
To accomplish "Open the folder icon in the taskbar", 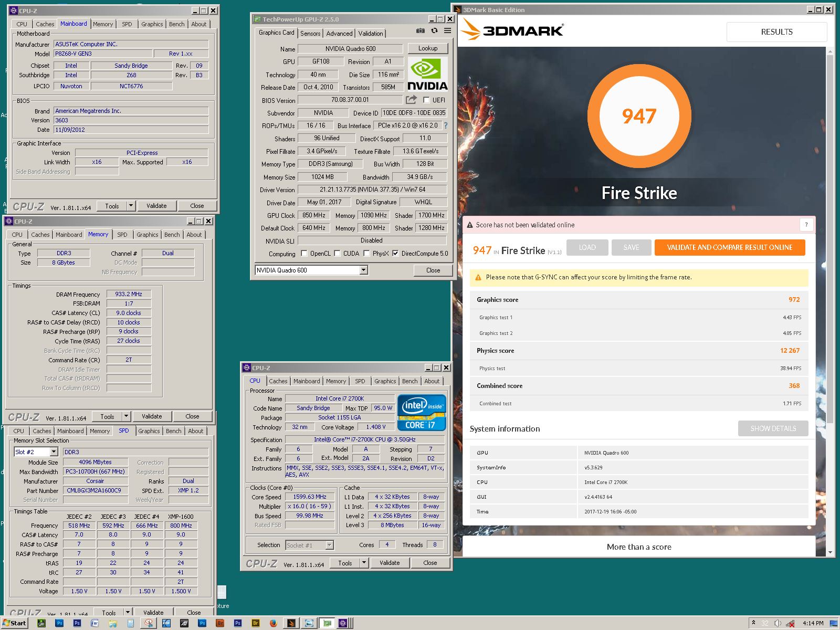I will (113, 623).
